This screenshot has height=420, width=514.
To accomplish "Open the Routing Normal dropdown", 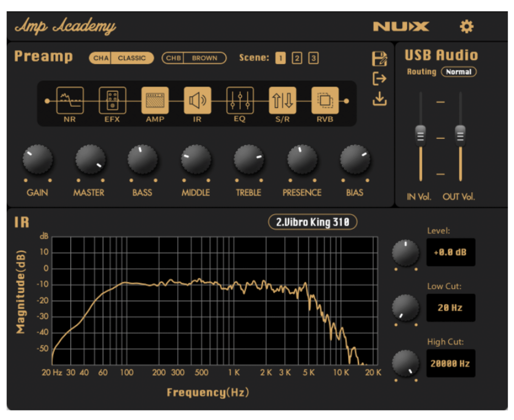I will [458, 72].
